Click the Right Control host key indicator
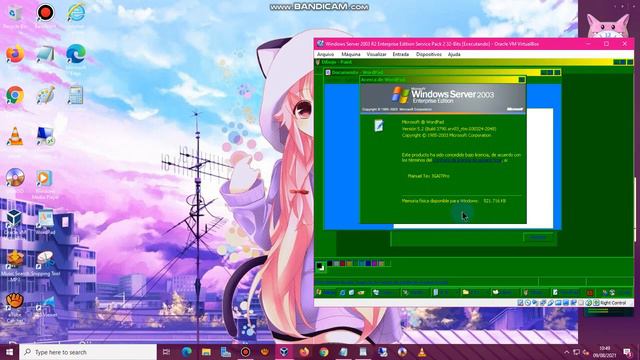640x360 pixels. point(613,303)
